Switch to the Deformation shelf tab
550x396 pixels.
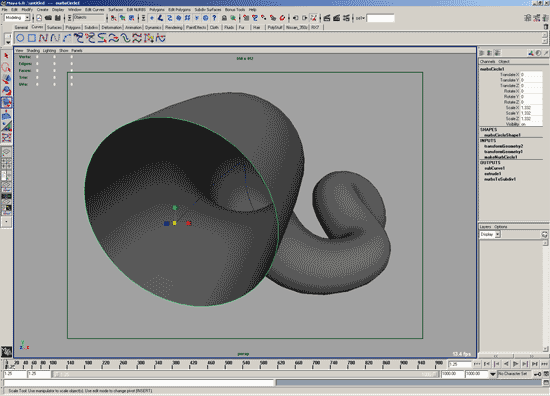point(112,27)
